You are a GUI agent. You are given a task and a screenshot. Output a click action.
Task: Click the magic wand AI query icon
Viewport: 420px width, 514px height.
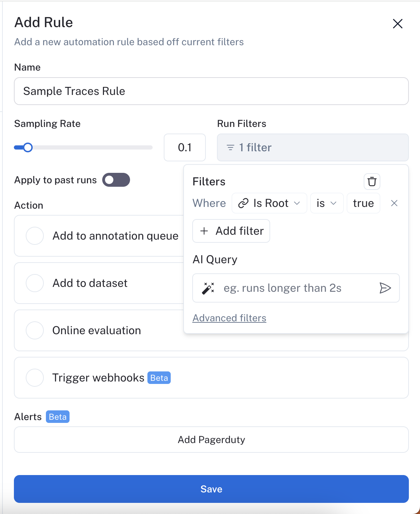pyautogui.click(x=208, y=288)
